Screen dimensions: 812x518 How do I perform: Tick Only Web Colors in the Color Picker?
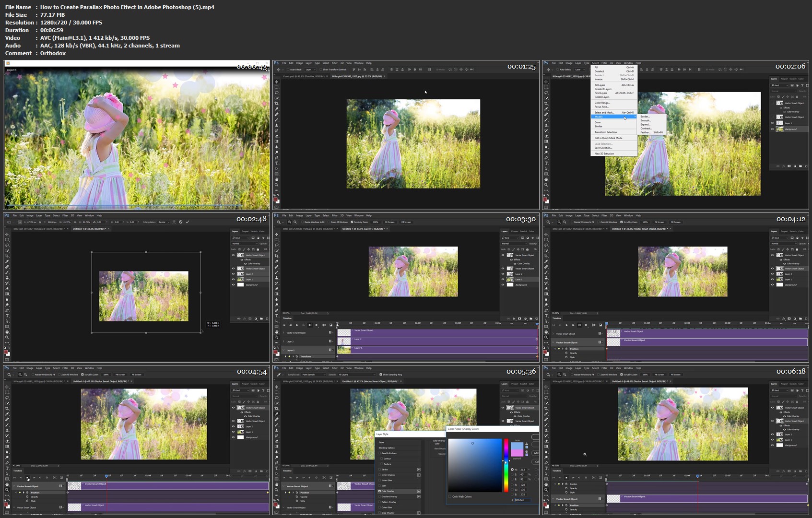(449, 496)
